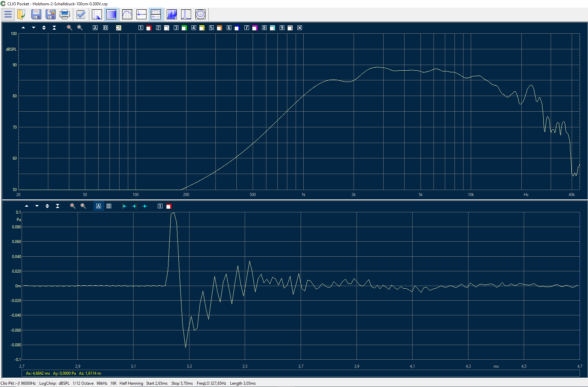Toggle green overlay 3 swatch
Viewport: 588px width, 387px height.
point(184,28)
